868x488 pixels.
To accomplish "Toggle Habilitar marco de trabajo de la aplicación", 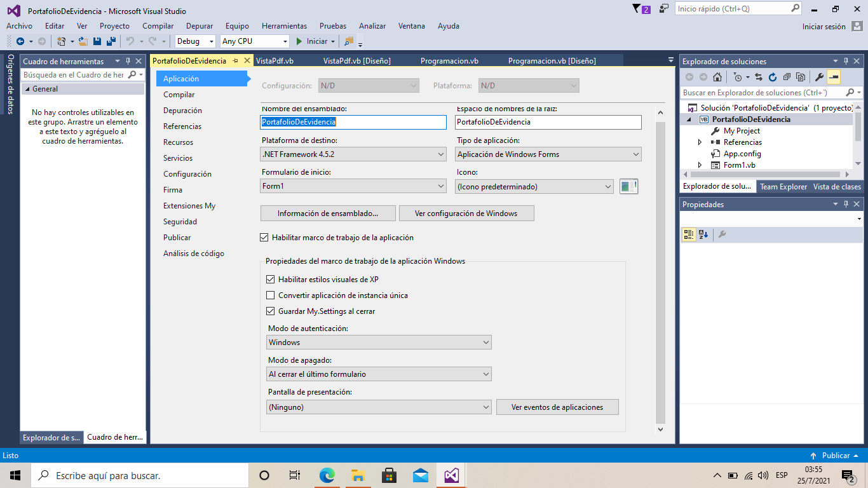I will [264, 238].
